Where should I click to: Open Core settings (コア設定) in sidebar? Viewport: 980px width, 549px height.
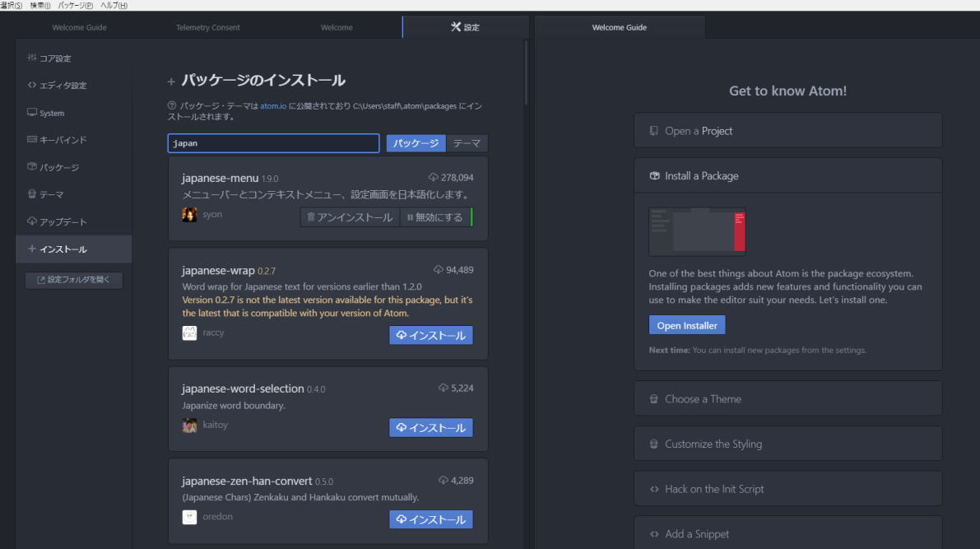74,58
